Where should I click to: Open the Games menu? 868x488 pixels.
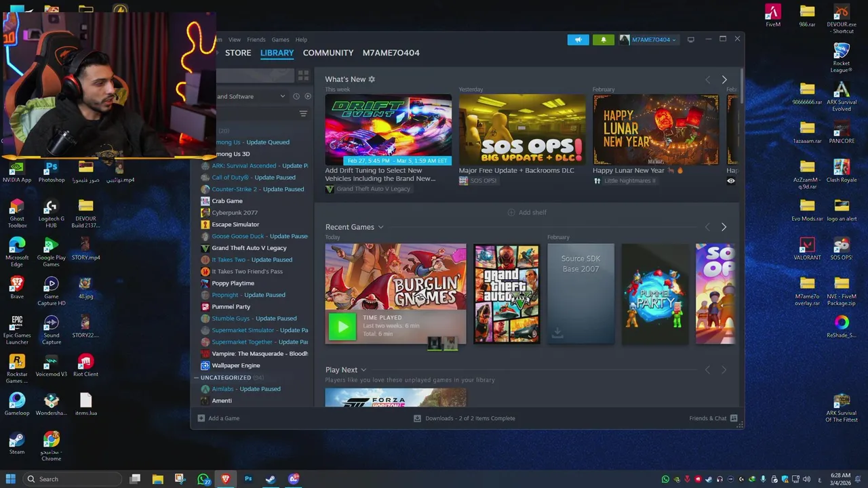click(x=280, y=39)
